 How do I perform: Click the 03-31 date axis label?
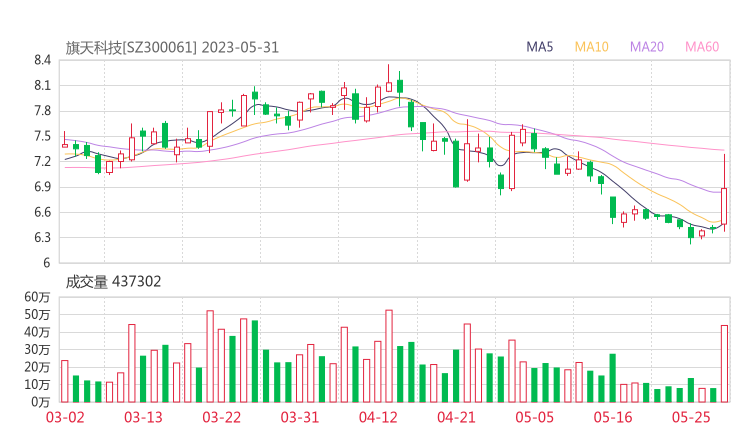pyautogui.click(x=300, y=417)
